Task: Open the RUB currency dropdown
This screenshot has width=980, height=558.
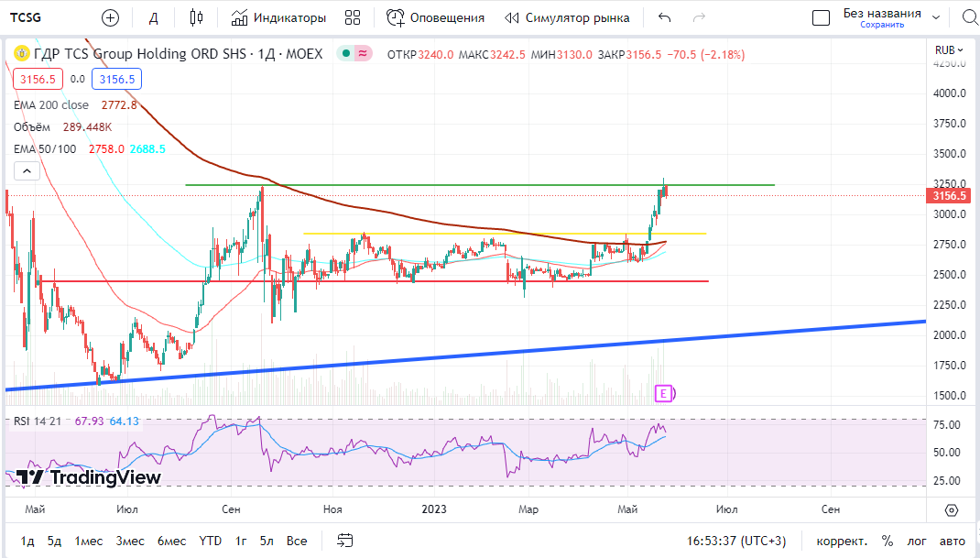Action: coord(949,50)
